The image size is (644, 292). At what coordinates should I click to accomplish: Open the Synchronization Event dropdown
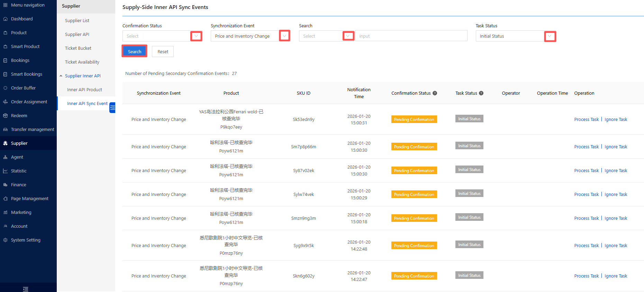click(284, 36)
